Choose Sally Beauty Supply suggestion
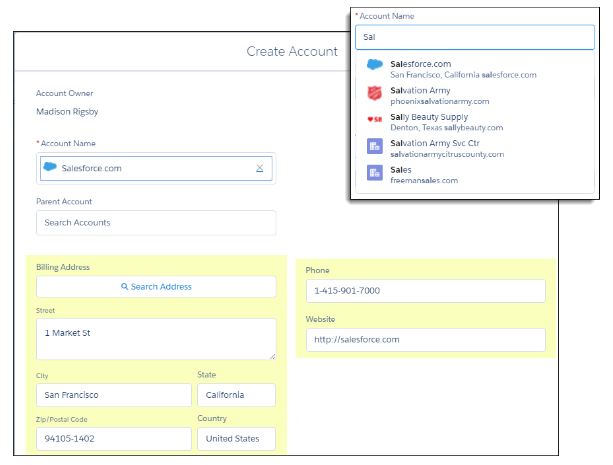Screen dimensions: 613x465 point(475,122)
